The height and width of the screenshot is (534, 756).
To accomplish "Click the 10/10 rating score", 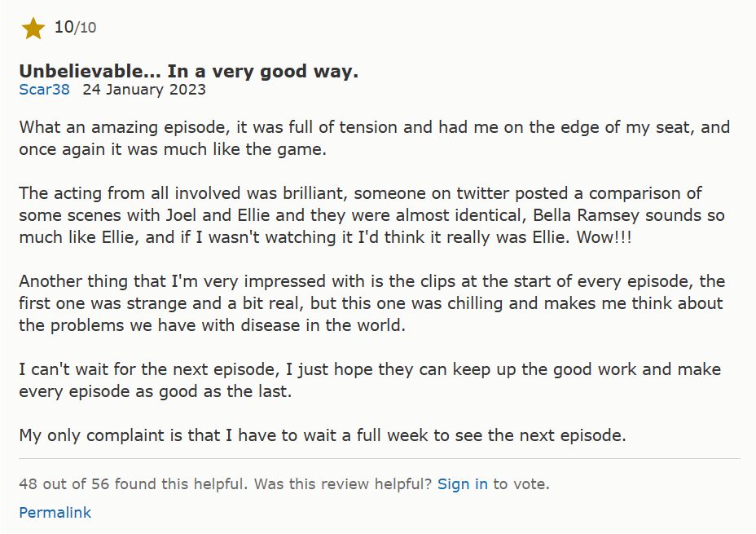I will pos(75,27).
